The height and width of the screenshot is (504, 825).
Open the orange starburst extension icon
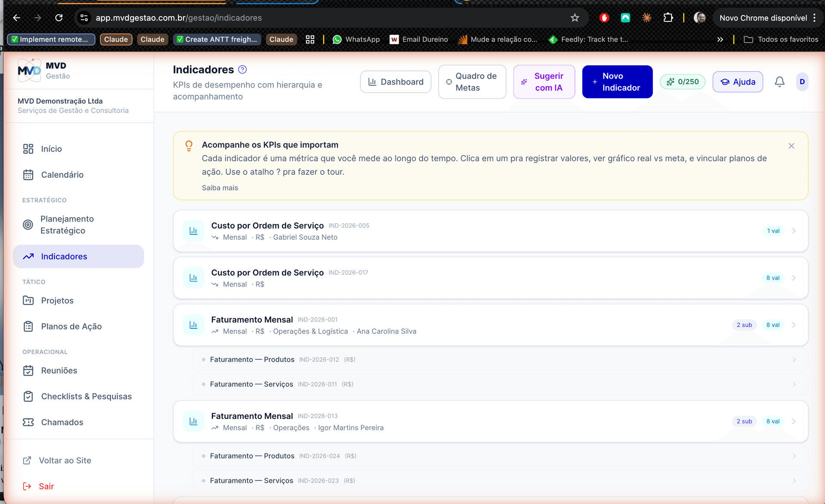tap(647, 18)
